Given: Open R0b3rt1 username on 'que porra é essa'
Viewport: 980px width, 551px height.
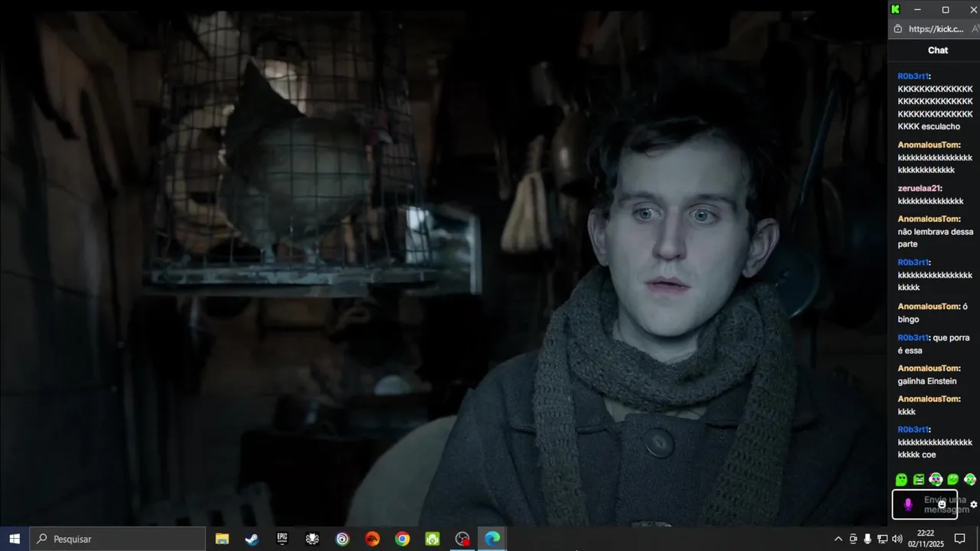Looking at the screenshot, I should click(913, 337).
